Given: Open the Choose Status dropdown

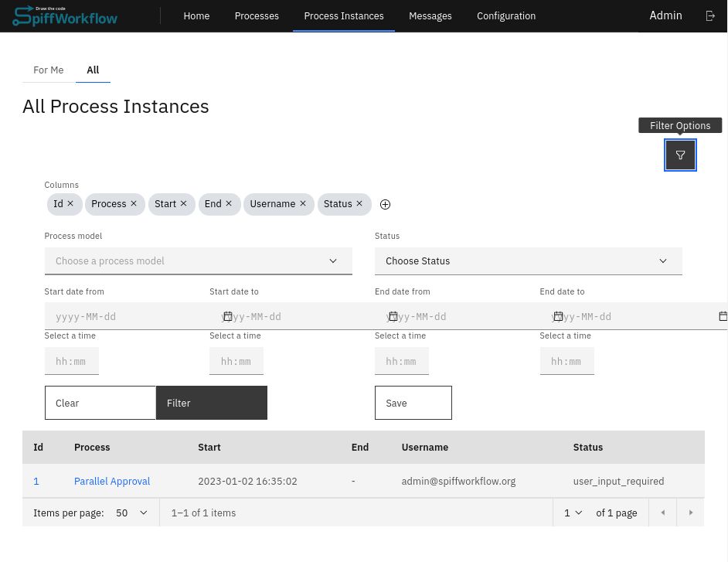Looking at the screenshot, I should point(528,261).
